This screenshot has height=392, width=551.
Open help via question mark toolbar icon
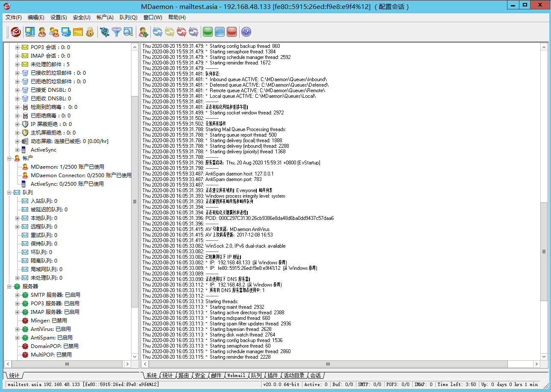click(246, 32)
